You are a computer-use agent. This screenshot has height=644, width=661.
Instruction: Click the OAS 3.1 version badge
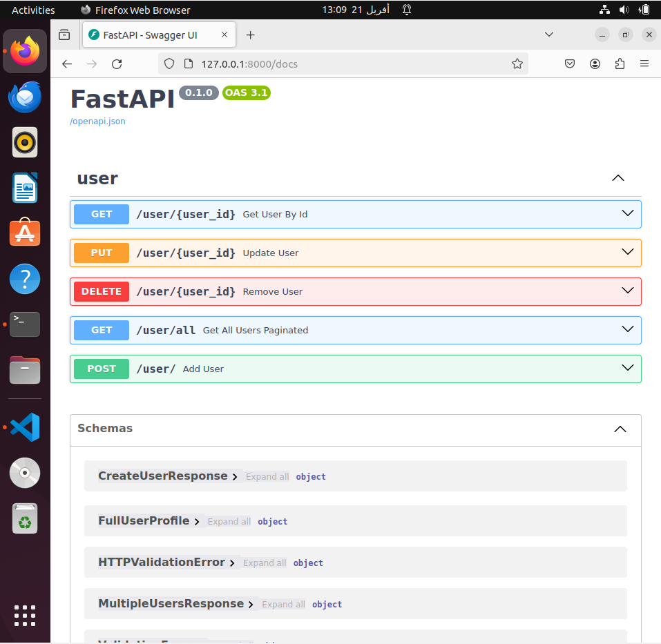pyautogui.click(x=246, y=92)
